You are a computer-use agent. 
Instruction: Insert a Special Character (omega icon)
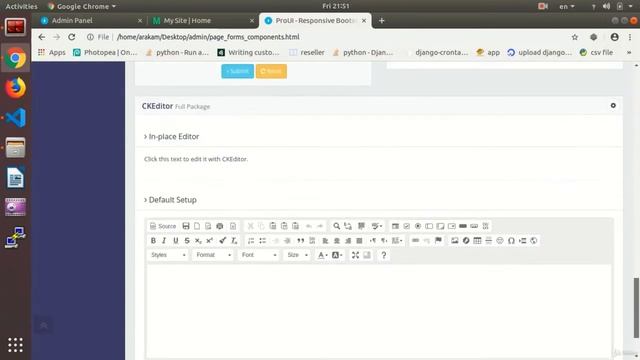tap(511, 241)
